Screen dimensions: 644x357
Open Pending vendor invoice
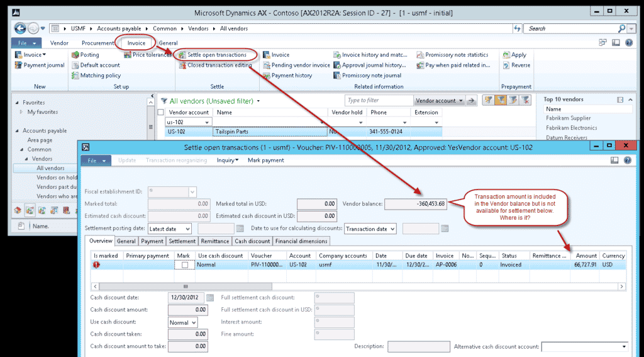pos(296,65)
